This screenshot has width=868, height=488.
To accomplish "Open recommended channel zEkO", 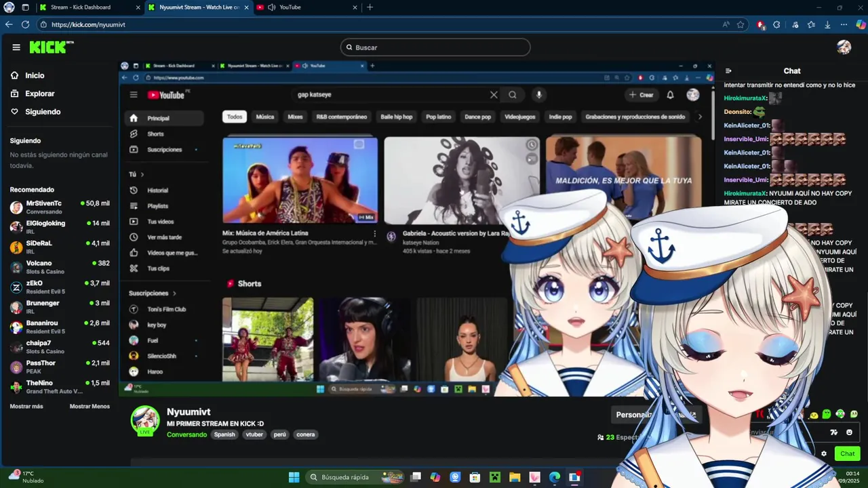I will [x=60, y=287].
